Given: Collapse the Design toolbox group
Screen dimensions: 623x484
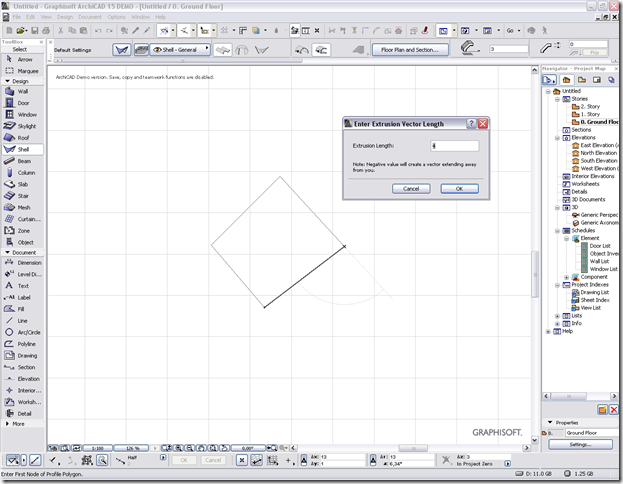Looking at the screenshot, I should coord(7,81).
